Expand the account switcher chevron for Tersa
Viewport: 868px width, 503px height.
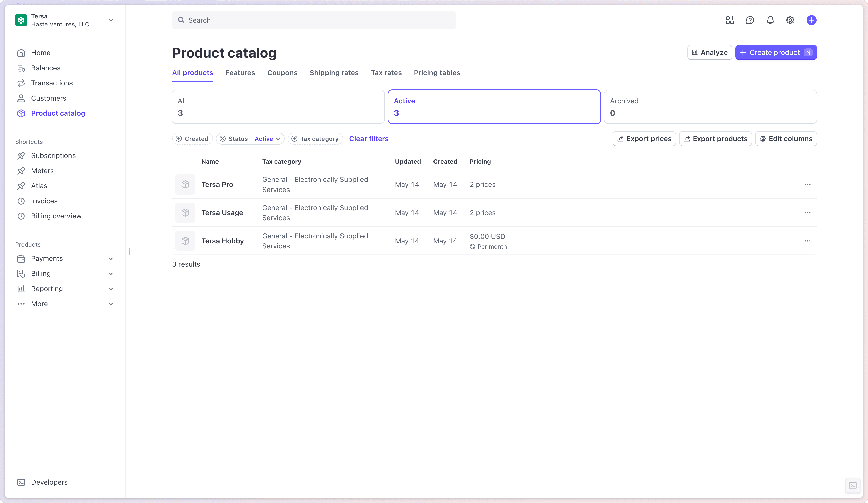pos(111,20)
